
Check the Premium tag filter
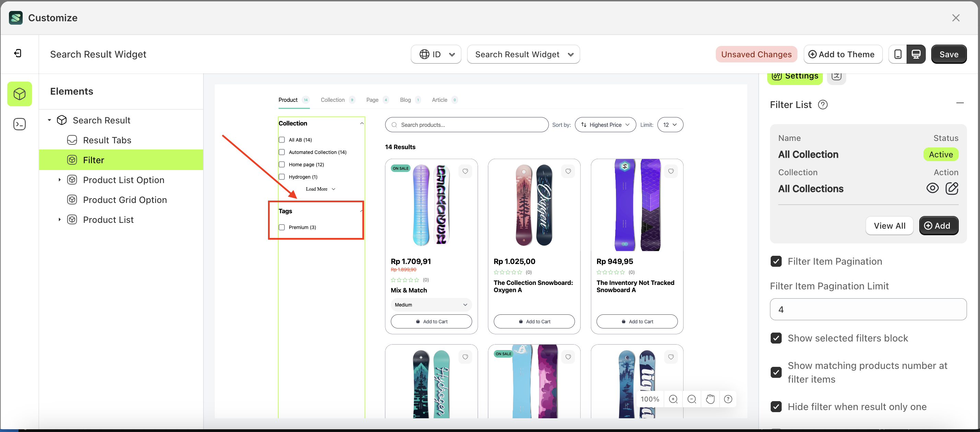pos(282,227)
